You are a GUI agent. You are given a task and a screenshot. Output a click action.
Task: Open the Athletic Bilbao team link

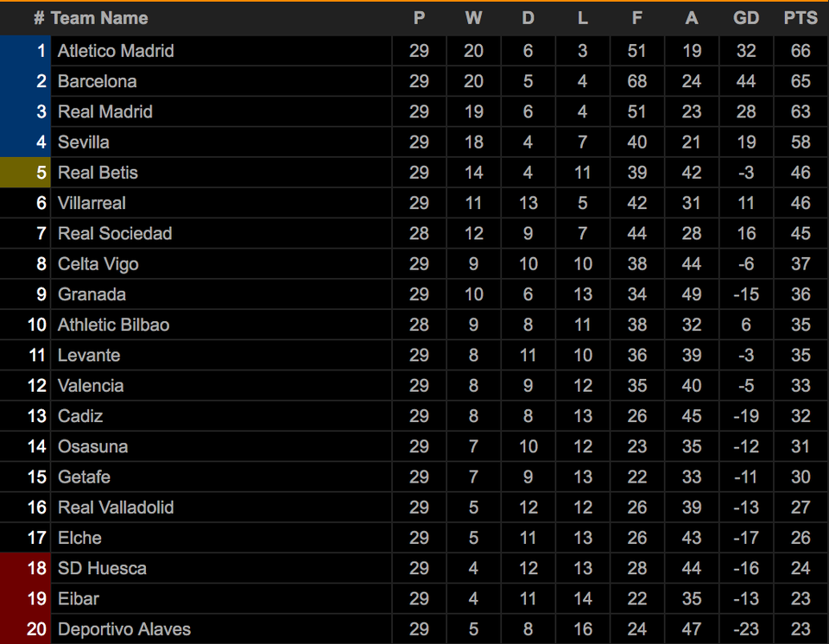[113, 325]
